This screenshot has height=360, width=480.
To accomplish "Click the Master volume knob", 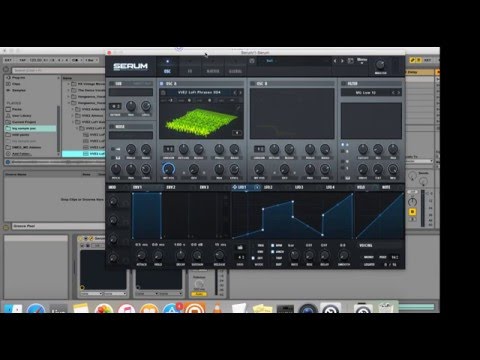I will click(x=380, y=64).
